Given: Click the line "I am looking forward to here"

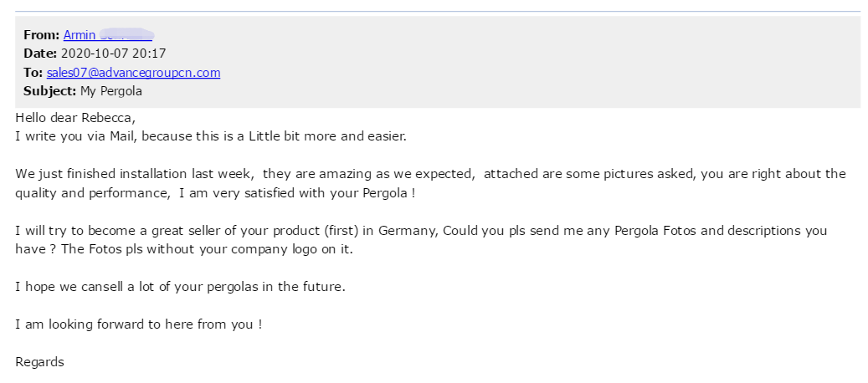Looking at the screenshot, I should point(138,324).
